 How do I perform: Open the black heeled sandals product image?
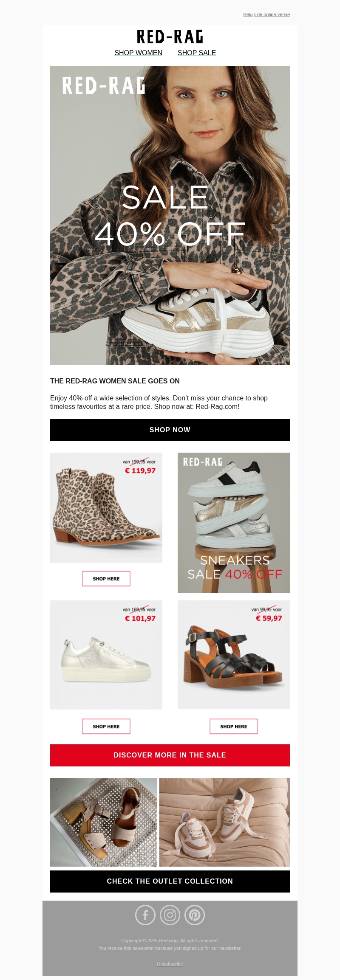click(x=234, y=655)
